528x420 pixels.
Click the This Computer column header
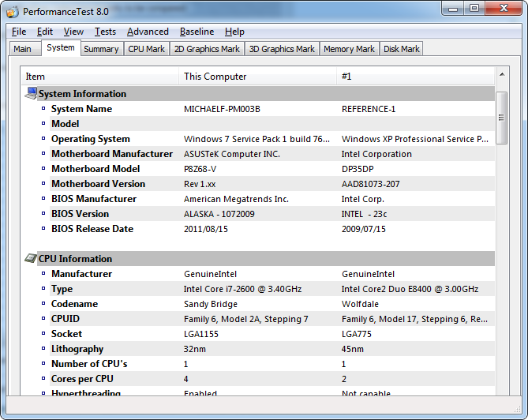[257, 77]
